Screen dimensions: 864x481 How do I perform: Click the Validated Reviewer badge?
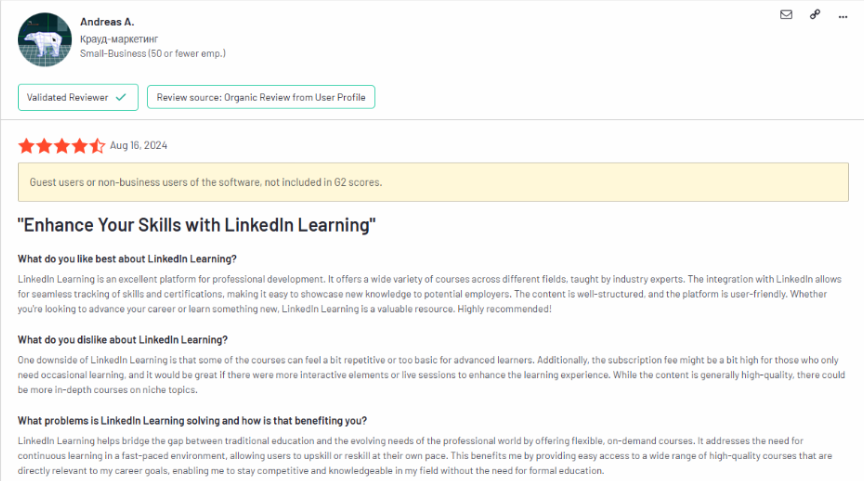(78, 98)
